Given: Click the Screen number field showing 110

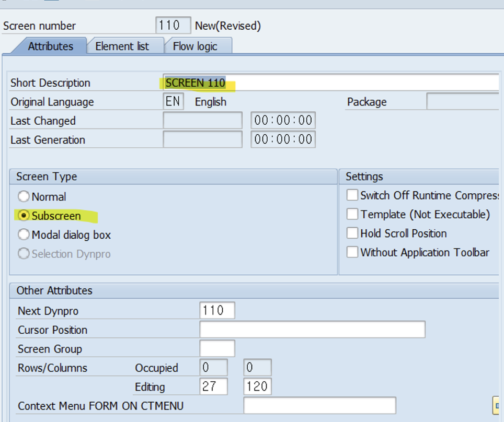Looking at the screenshot, I should click(173, 25).
